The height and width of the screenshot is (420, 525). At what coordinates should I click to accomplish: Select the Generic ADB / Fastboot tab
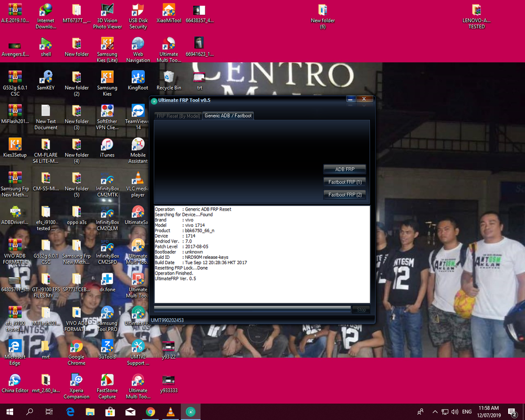click(228, 115)
